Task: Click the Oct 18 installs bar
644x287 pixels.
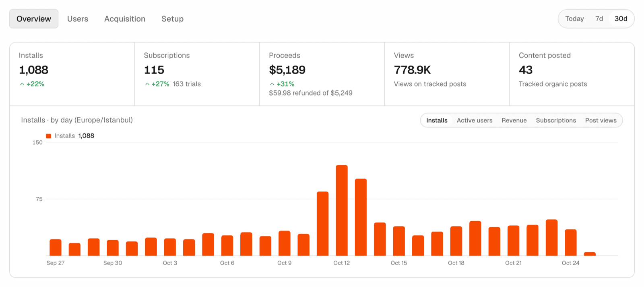Action: coord(456,241)
